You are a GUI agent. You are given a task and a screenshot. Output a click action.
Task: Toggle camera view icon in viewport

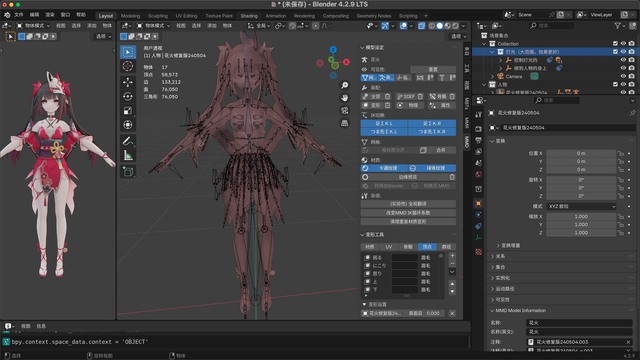tap(345, 110)
